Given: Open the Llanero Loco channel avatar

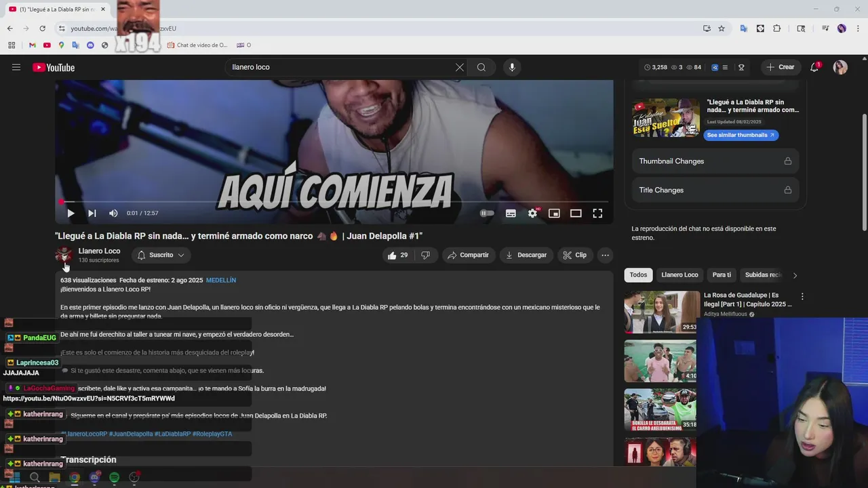Looking at the screenshot, I should tap(64, 255).
